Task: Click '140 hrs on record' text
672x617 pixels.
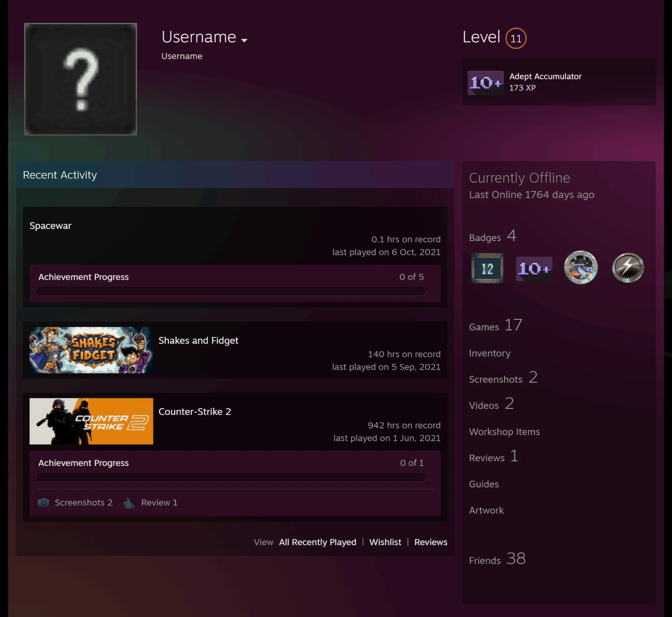Action: pos(404,354)
